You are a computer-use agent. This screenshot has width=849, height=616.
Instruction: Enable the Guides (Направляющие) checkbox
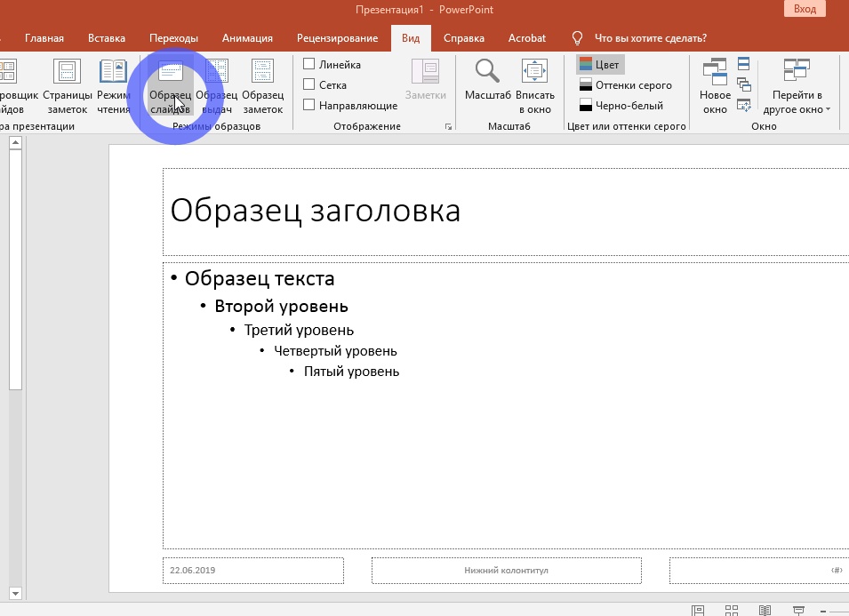coord(350,106)
